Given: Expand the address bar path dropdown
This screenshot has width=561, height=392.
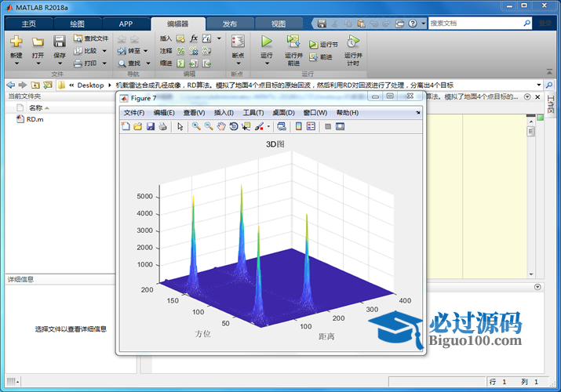Looking at the screenshot, I should point(539,85).
